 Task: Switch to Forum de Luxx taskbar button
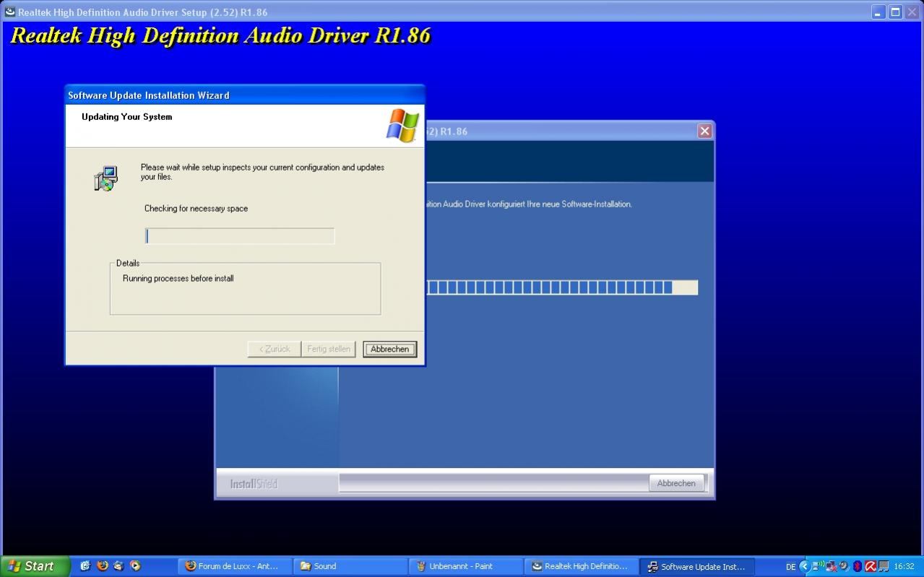coord(235,566)
